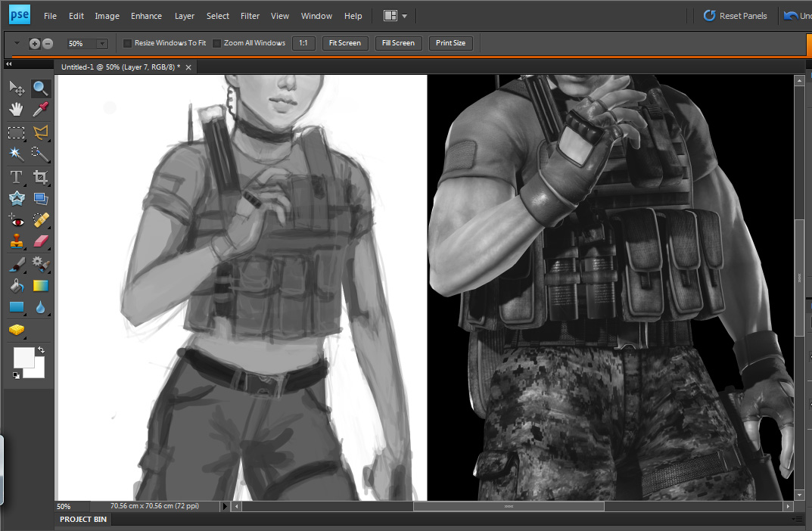Swap foreground and background colors
This screenshot has height=531, width=812.
[41, 350]
